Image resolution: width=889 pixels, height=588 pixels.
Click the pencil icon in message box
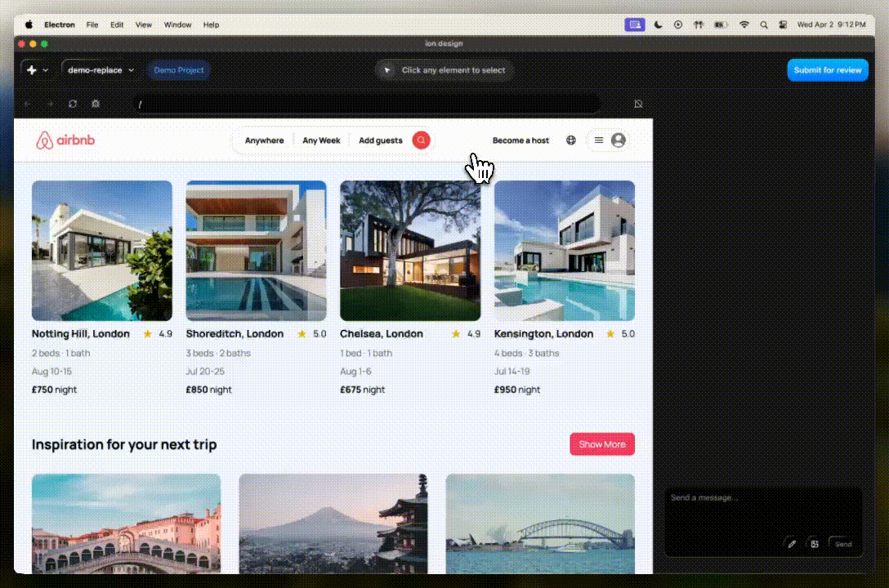coord(791,544)
